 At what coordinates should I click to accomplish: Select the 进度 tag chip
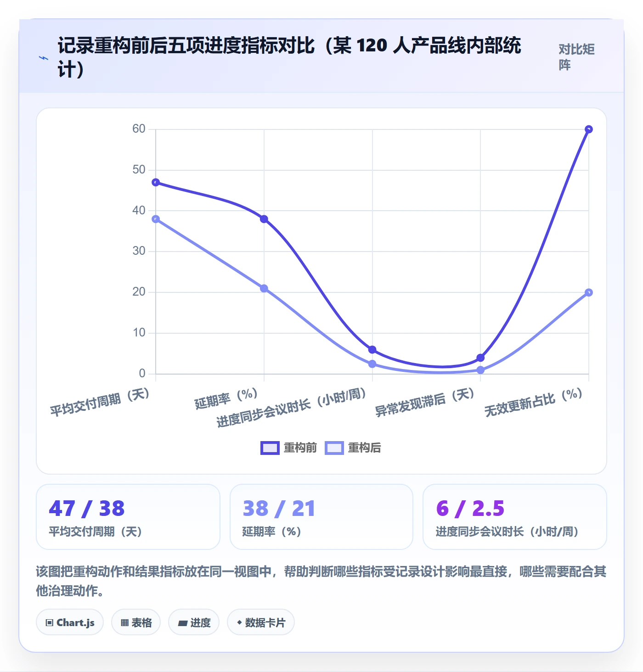click(x=194, y=622)
